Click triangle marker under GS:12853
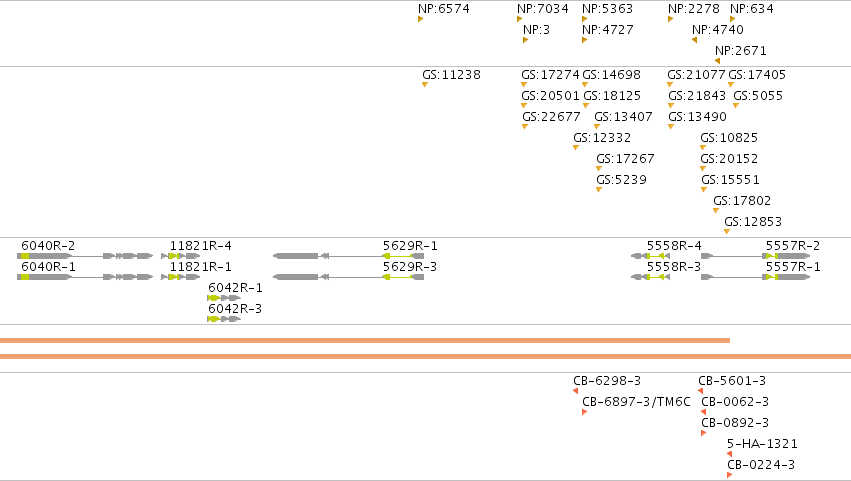The width and height of the screenshot is (851, 481). click(727, 232)
